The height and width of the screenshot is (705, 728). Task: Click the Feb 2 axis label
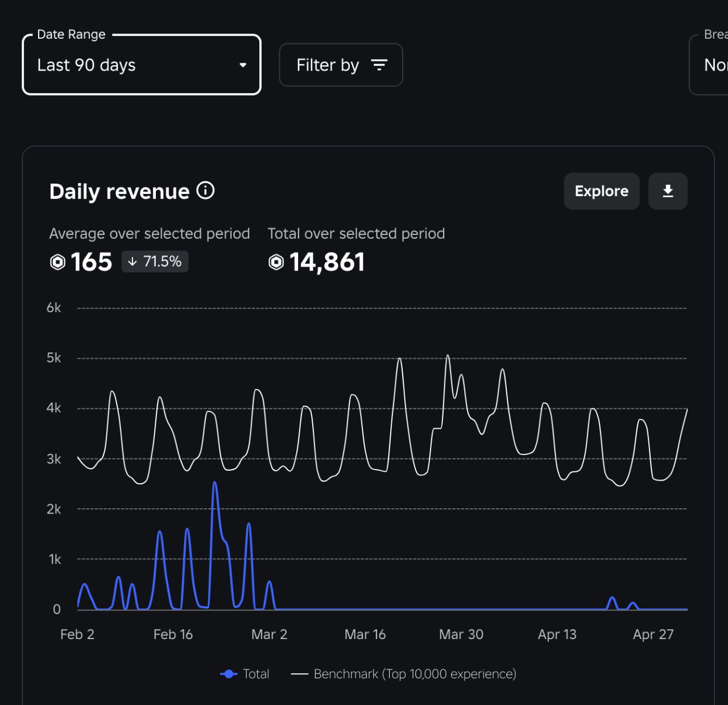coord(77,634)
